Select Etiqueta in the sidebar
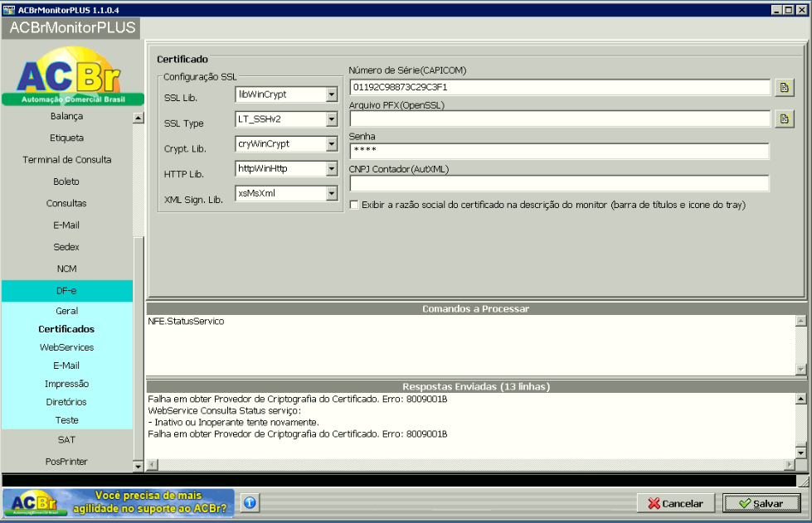Viewport: 812px width, 523px height. 67,138
